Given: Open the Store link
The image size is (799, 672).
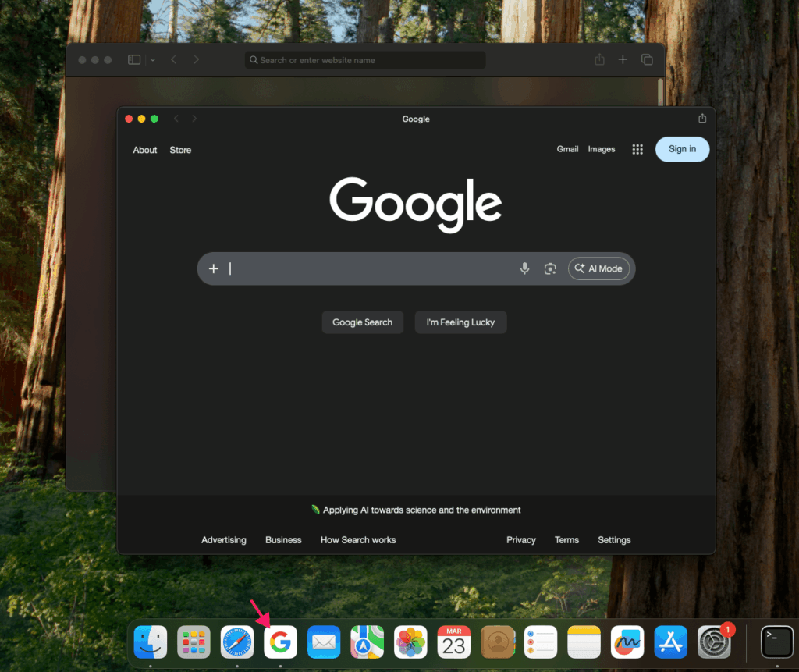Looking at the screenshot, I should coord(180,150).
